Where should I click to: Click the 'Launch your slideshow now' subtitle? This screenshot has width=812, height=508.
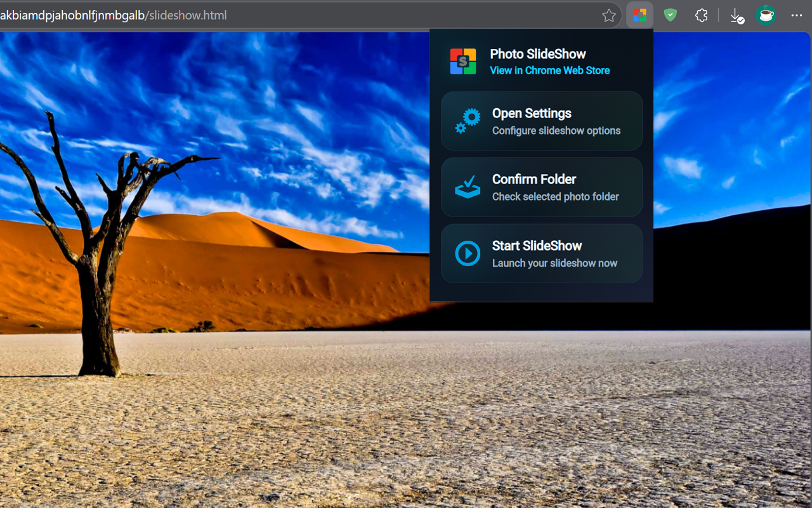(554, 263)
